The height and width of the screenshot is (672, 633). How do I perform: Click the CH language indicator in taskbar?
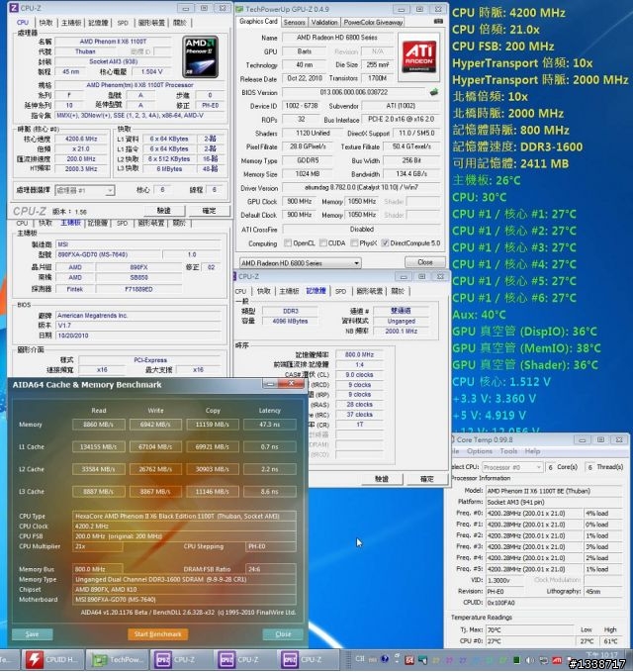click(x=360, y=659)
